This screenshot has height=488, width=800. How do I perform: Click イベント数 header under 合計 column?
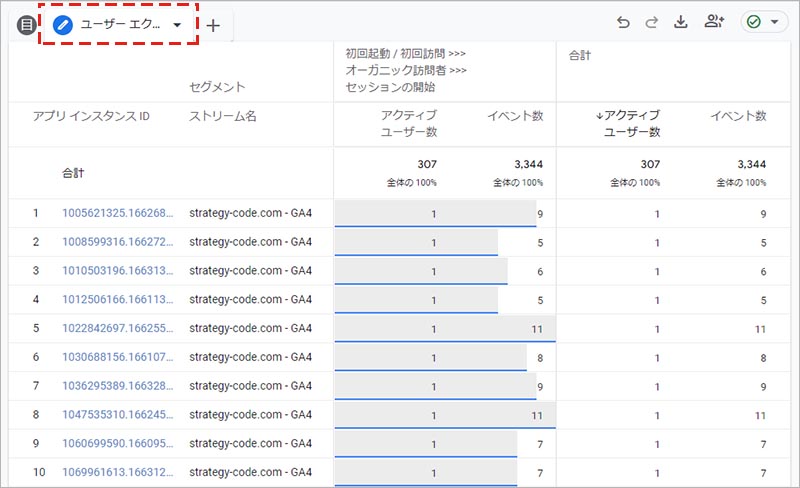(x=738, y=116)
